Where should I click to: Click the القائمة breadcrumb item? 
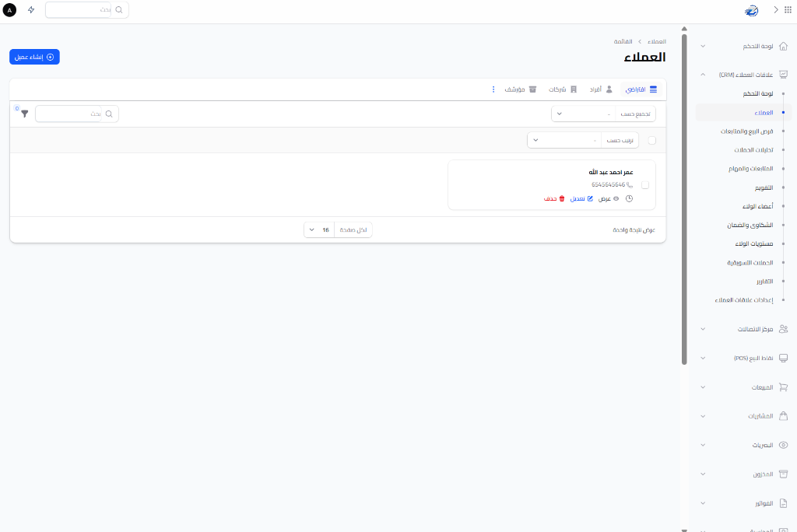(x=623, y=41)
